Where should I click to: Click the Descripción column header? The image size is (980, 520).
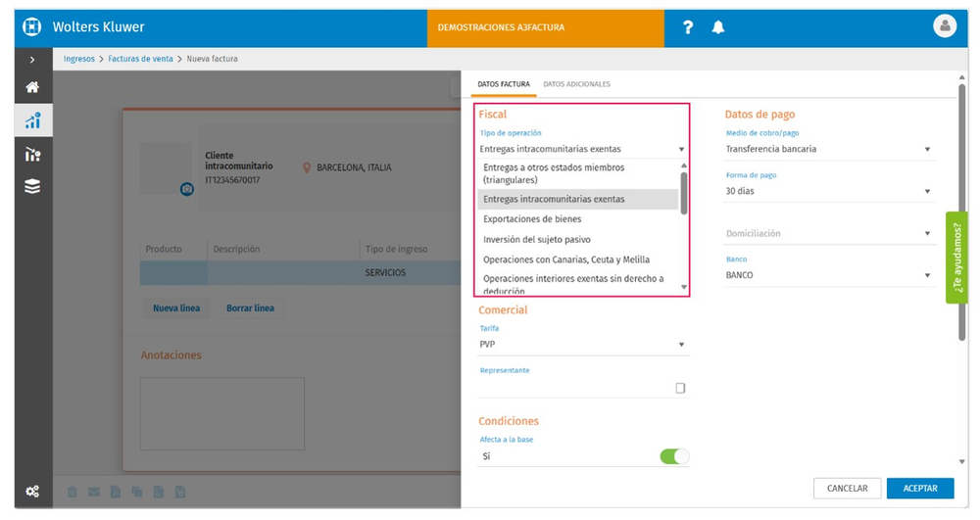236,249
